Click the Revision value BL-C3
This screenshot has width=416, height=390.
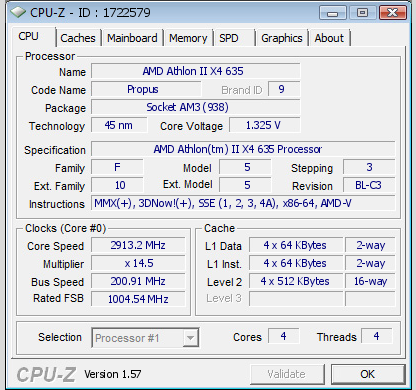click(x=369, y=185)
